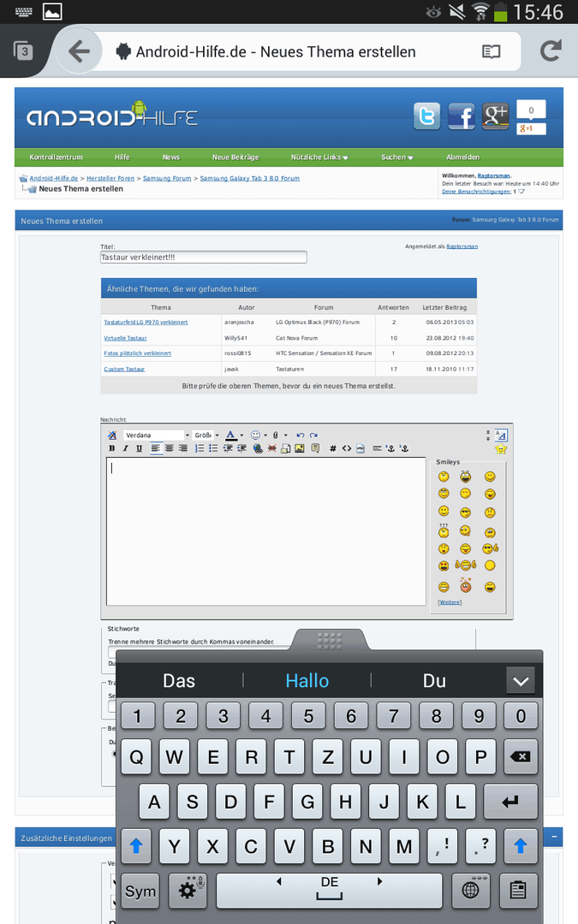578x924 pixels.
Task: Open the browser tabs overview
Action: pos(24,51)
